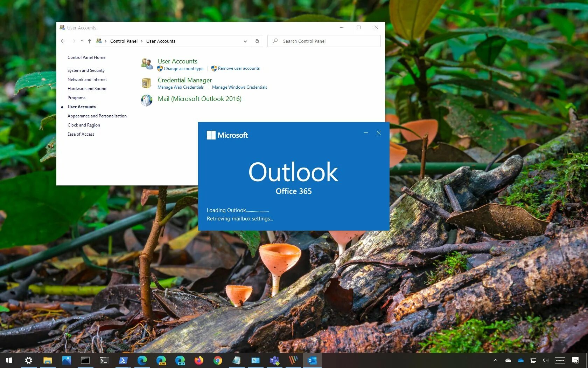Open the Programs category
This screenshot has width=588, height=368.
click(76, 98)
